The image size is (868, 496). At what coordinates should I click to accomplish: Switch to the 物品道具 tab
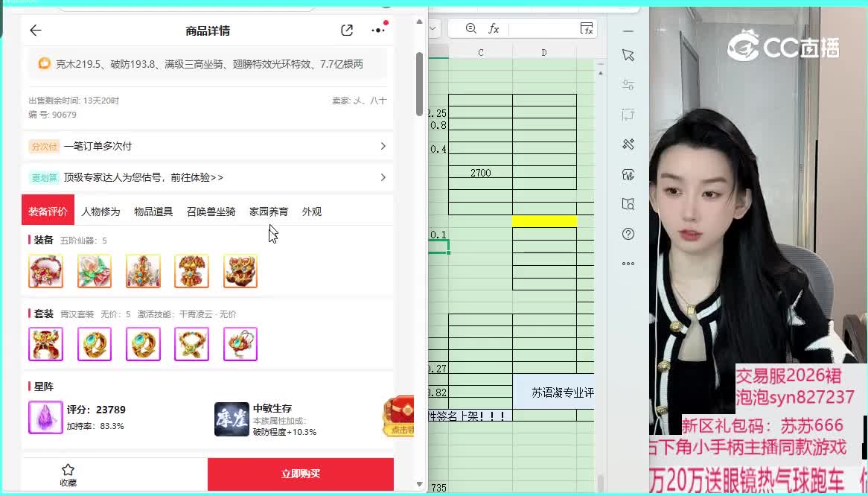[x=153, y=212]
